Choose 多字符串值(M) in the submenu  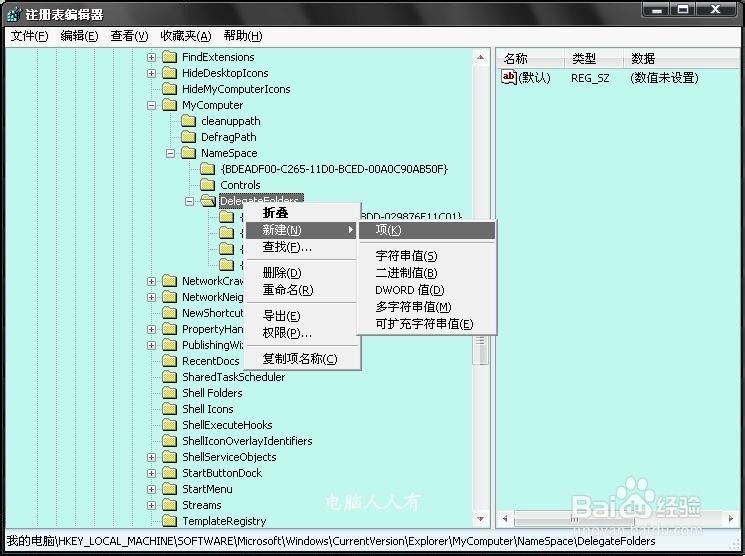427,307
